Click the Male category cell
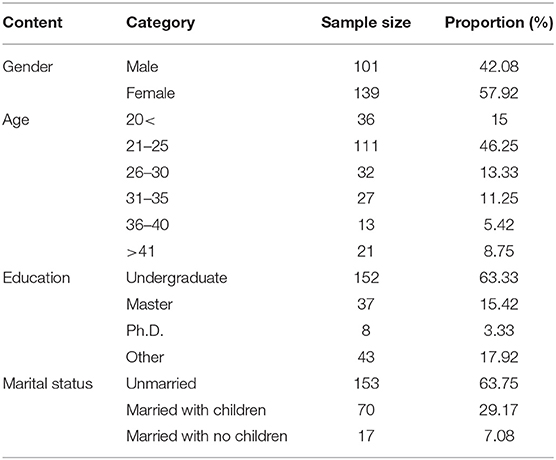The image size is (556, 460). (x=142, y=67)
